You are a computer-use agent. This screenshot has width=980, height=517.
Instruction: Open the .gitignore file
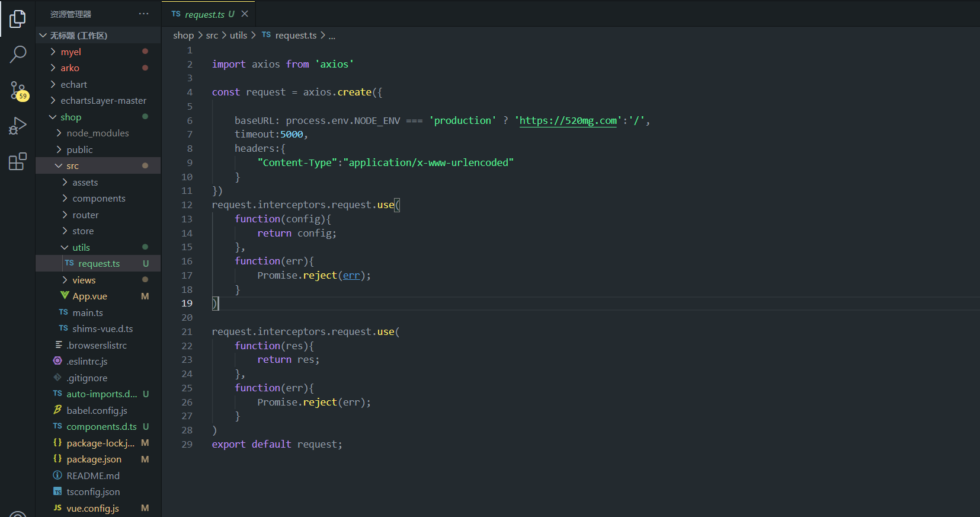98,378
